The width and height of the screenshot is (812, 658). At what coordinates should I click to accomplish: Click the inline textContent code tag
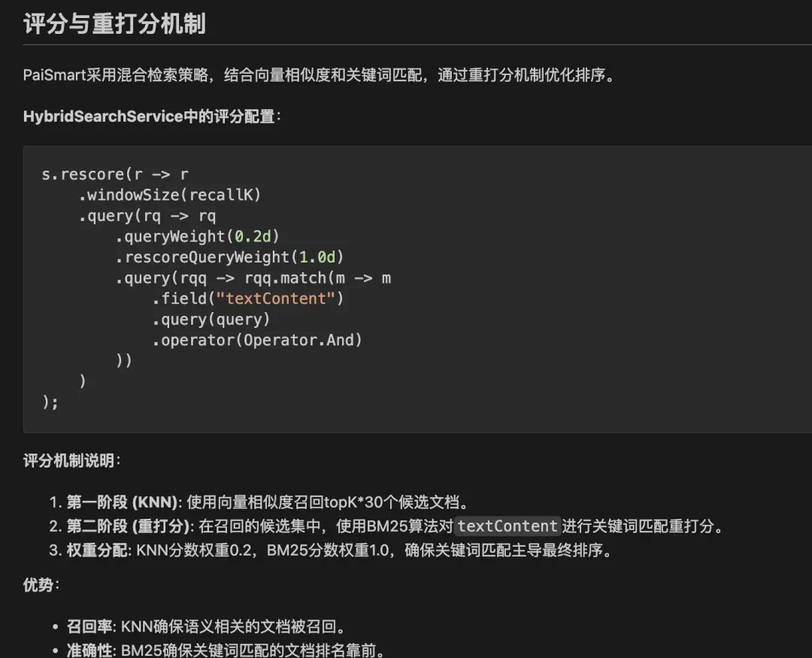point(507,526)
